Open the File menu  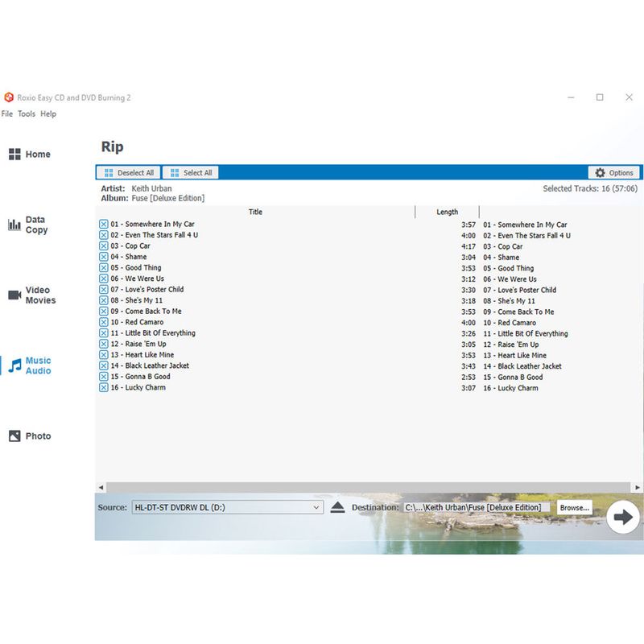7,114
